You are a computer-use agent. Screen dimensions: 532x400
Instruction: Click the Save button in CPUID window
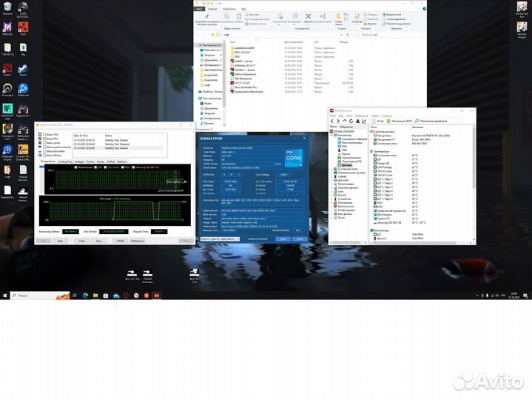tap(283, 239)
